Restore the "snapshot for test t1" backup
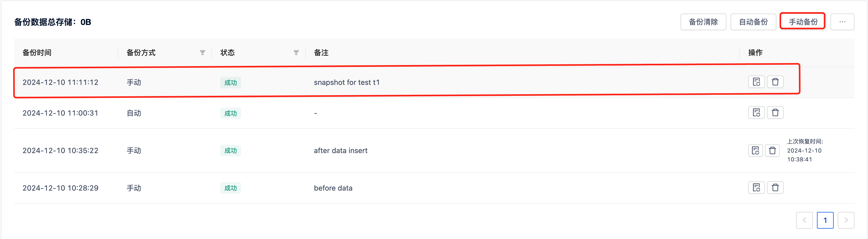Image resolution: width=868 pixels, height=239 pixels. 757,82
